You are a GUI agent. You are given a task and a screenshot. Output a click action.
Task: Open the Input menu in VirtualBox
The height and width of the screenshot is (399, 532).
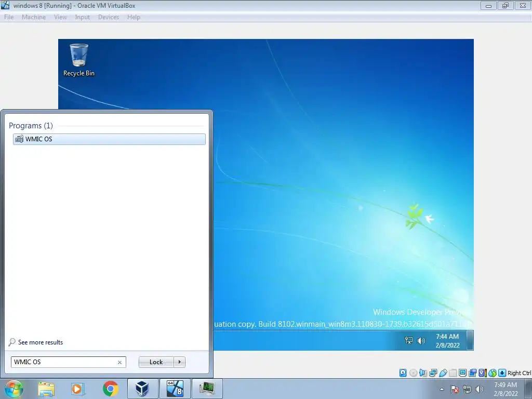click(x=83, y=17)
